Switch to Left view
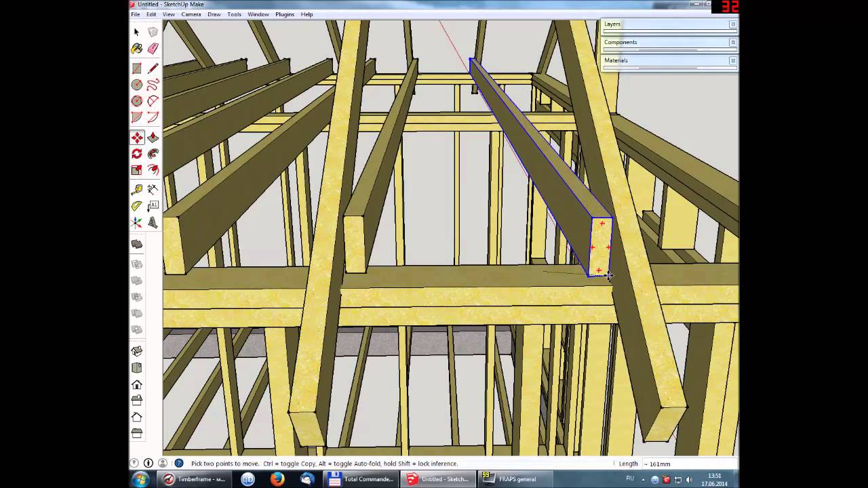868x488 pixels. (136, 433)
